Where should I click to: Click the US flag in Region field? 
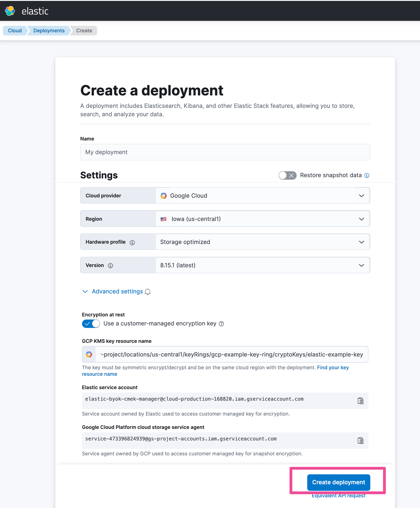(x=163, y=219)
